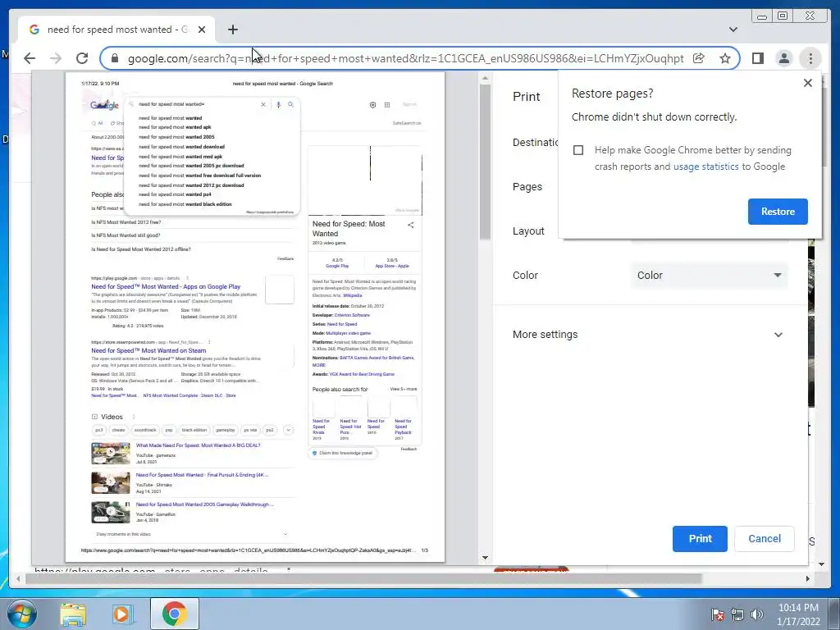Open the profile avatar icon
Screen dimensions: 840x630
point(783,58)
